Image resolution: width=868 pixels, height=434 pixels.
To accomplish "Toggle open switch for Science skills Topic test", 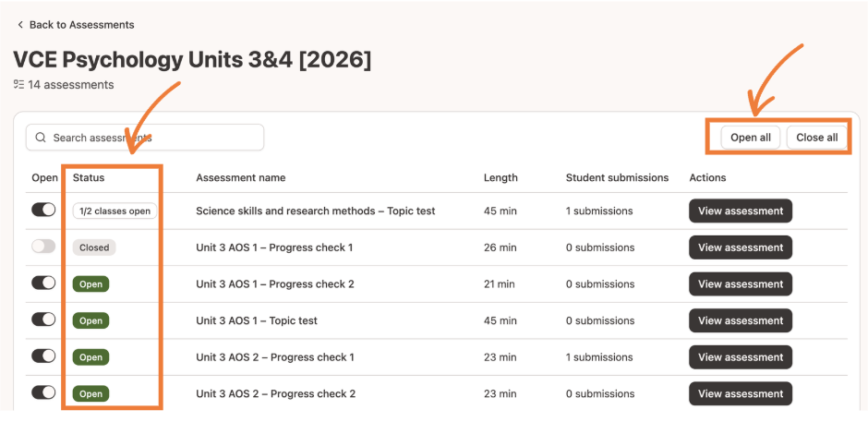I will 43,210.
